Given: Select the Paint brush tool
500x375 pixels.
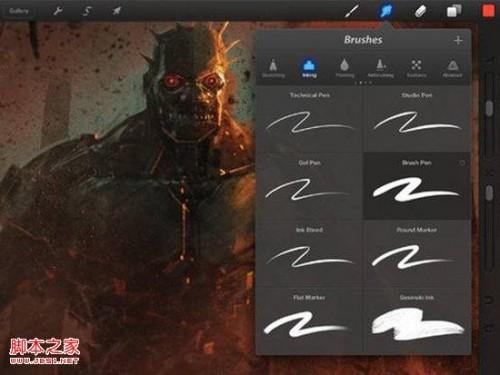Looking at the screenshot, I should click(352, 11).
